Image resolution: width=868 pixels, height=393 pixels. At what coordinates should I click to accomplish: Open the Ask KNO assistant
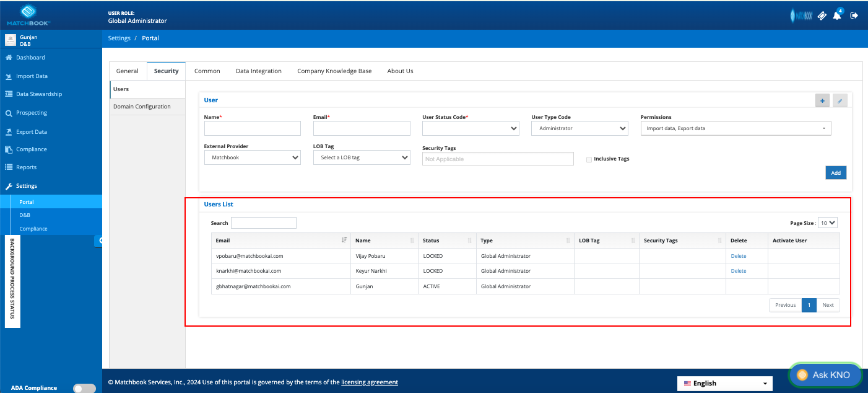click(x=825, y=375)
